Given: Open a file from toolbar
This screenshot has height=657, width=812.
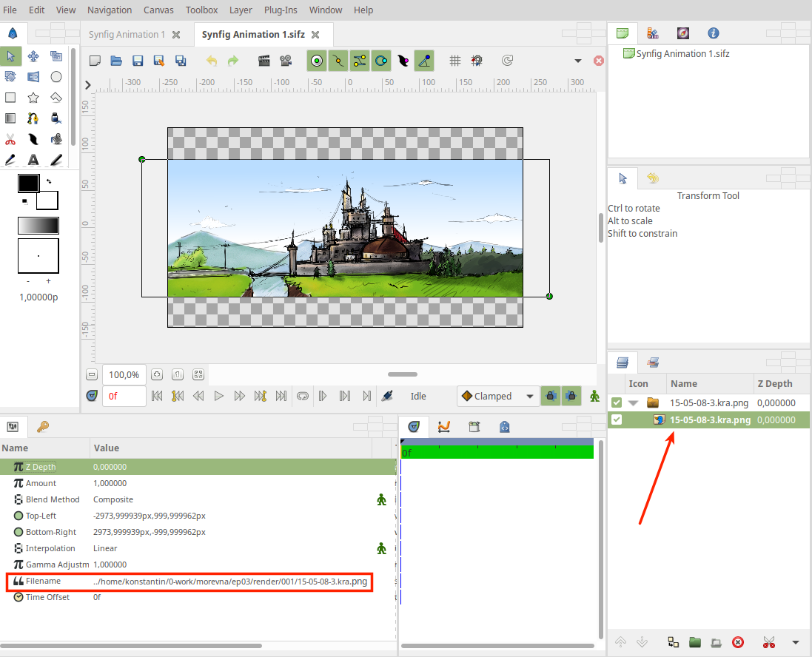Looking at the screenshot, I should pos(116,61).
